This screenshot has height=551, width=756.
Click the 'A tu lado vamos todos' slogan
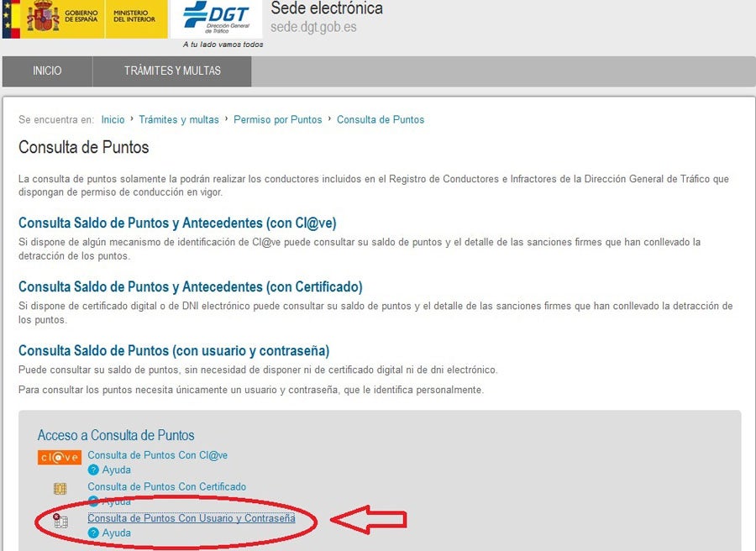coord(223,45)
